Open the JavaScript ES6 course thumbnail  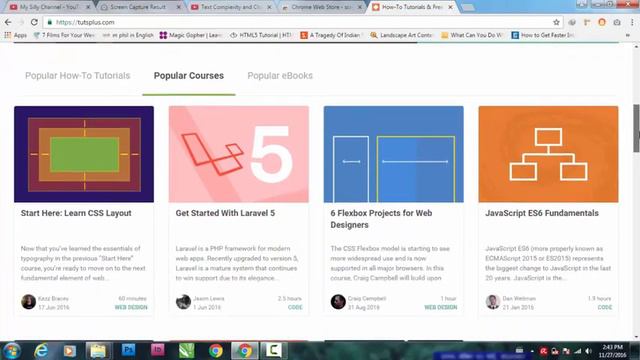(548, 154)
